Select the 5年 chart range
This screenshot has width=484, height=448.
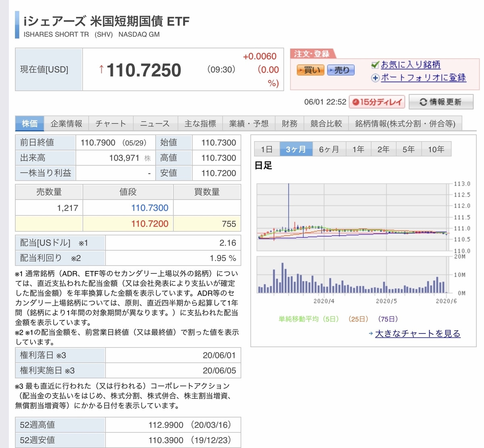coord(409,149)
